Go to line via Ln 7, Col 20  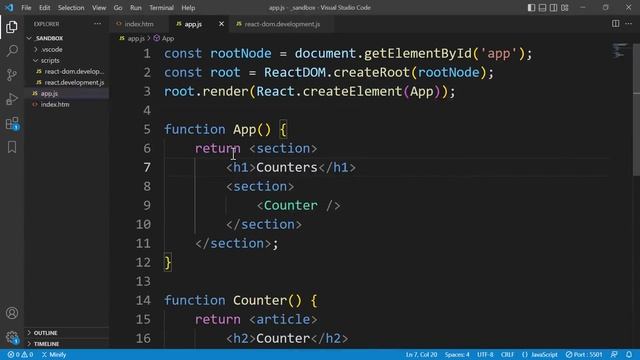point(421,355)
